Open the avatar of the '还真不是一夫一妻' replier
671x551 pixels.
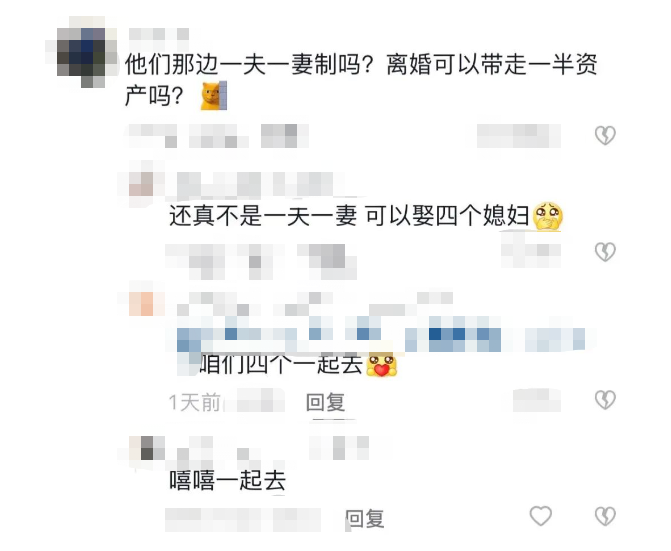[x=141, y=184]
